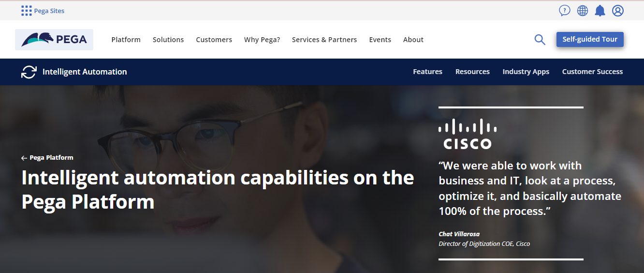Open the Pega Sites grid icon

click(x=27, y=11)
